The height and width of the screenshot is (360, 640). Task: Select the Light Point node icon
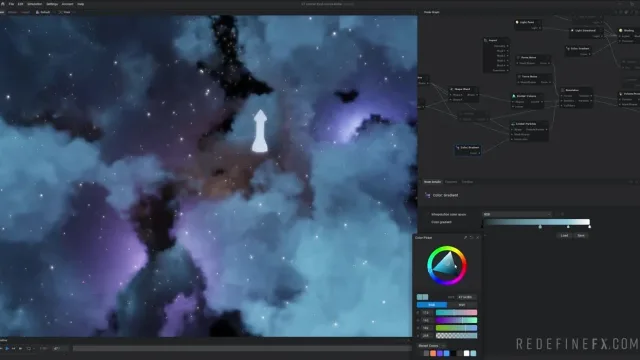517,22
